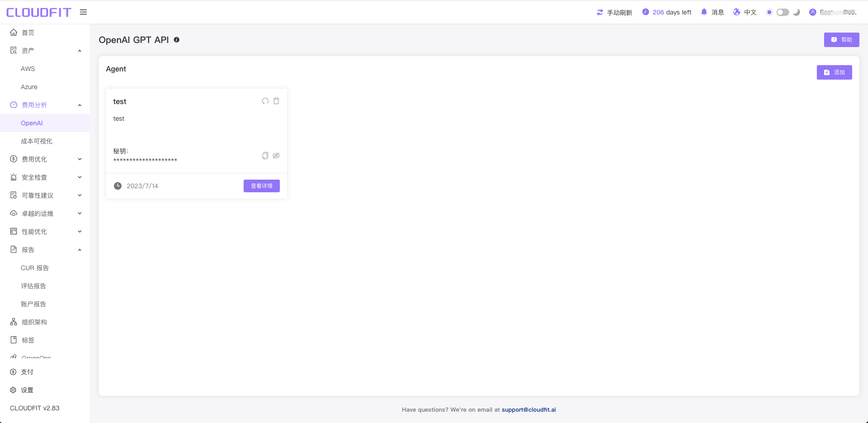868x423 pixels.
Task: Click the 可靠性建议 document icon
Action: [x=14, y=195]
